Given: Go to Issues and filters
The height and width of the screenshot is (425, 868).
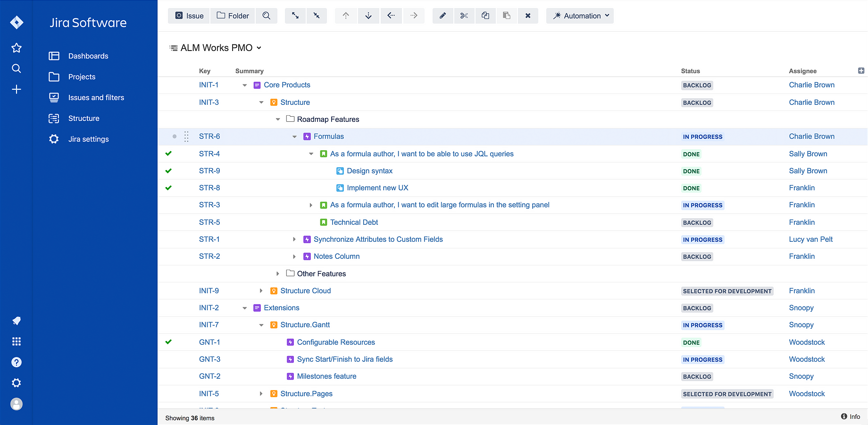Looking at the screenshot, I should tap(96, 97).
